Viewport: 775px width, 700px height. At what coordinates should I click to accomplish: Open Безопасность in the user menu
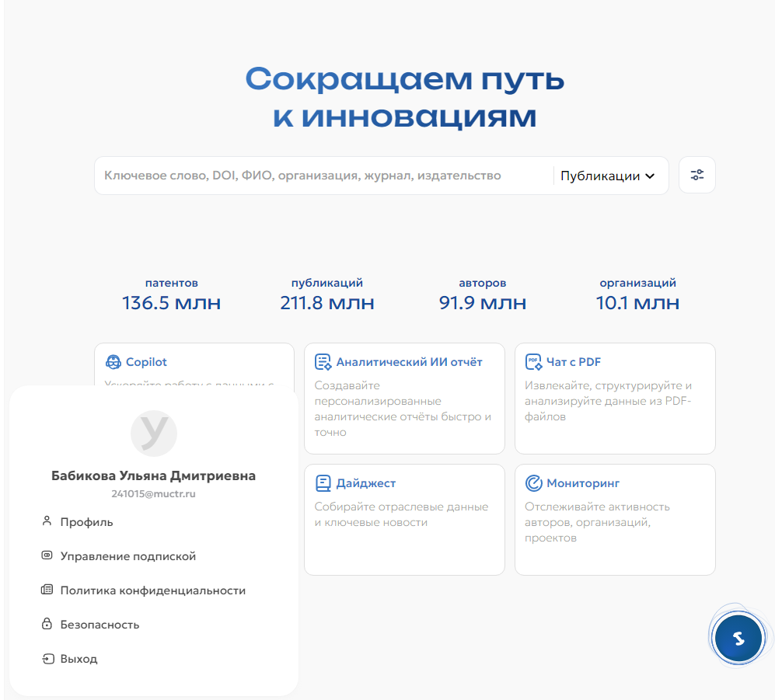pos(99,625)
